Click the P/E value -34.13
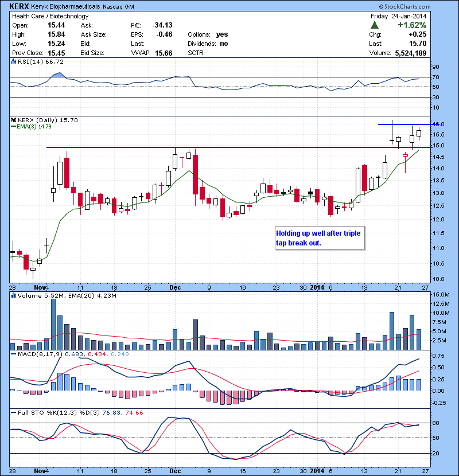459x476 pixels. click(x=162, y=25)
